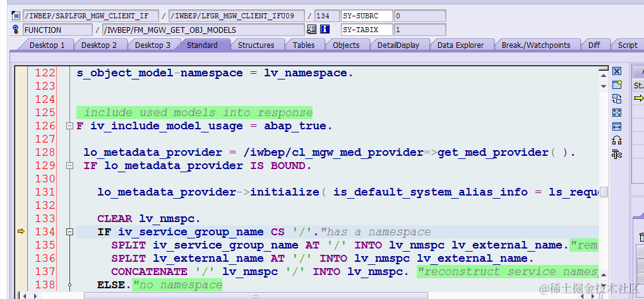Click the editor scroll down arrow below it
Viewport: 644px width, 299px height.
click(604, 86)
